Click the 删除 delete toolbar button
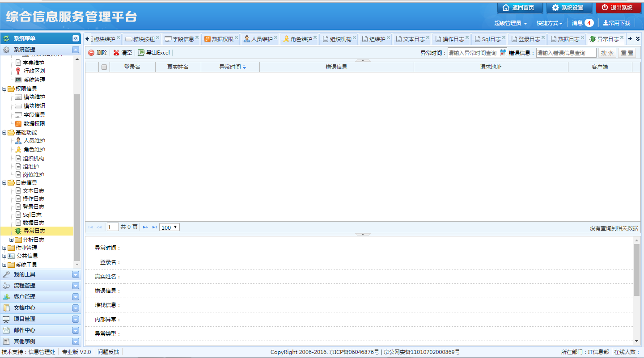 click(x=97, y=53)
